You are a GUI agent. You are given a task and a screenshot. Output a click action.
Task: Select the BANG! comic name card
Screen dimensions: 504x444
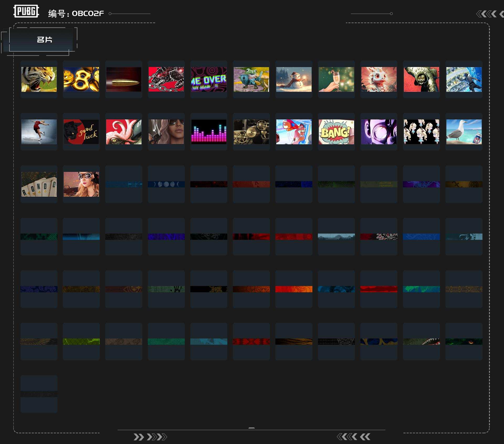[336, 132]
